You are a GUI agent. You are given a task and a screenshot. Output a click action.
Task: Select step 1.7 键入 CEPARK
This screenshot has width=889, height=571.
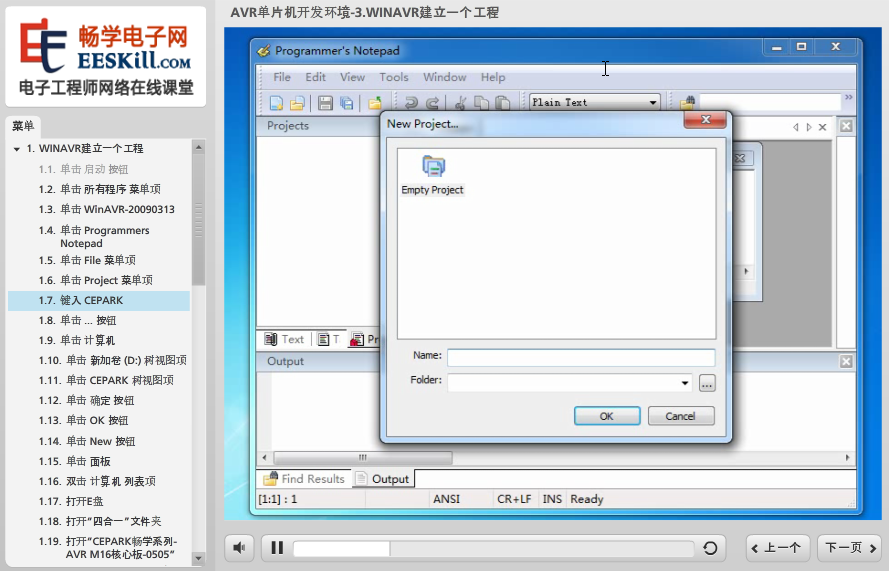point(99,301)
